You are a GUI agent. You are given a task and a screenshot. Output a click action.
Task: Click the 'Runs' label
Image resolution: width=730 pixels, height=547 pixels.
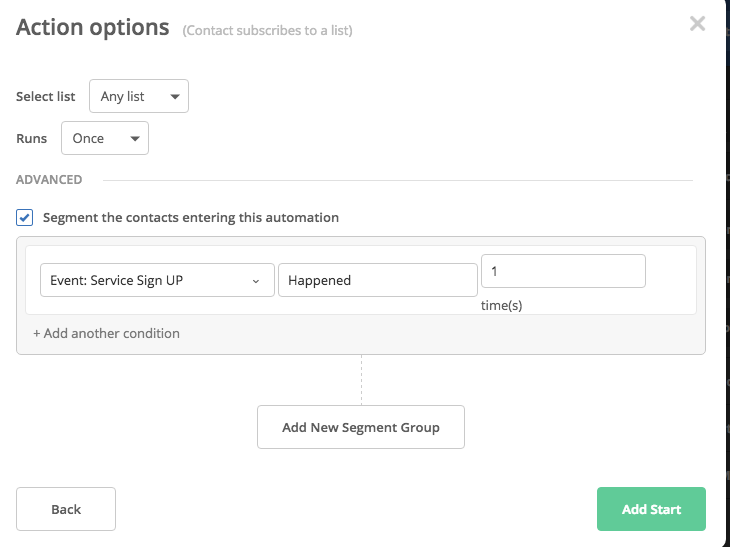click(32, 138)
